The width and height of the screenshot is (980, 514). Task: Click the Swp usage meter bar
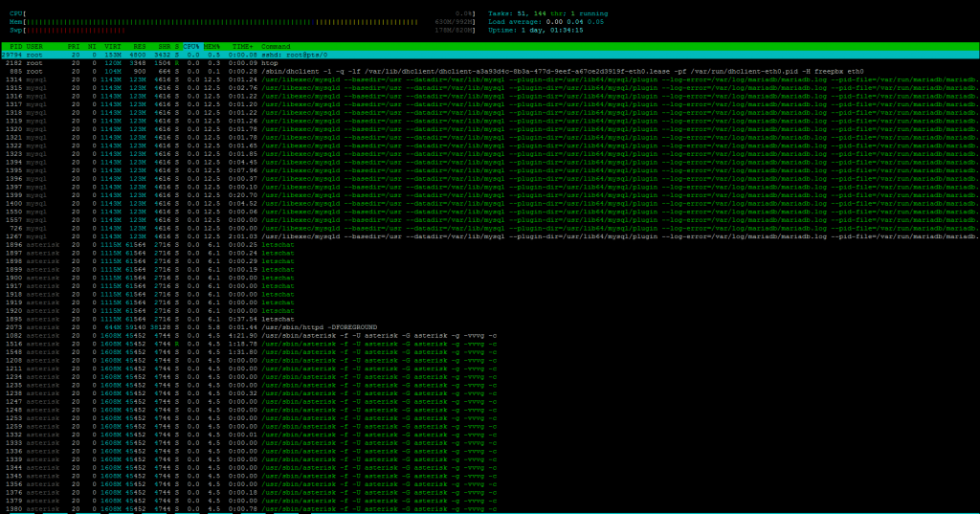[x=242, y=30]
